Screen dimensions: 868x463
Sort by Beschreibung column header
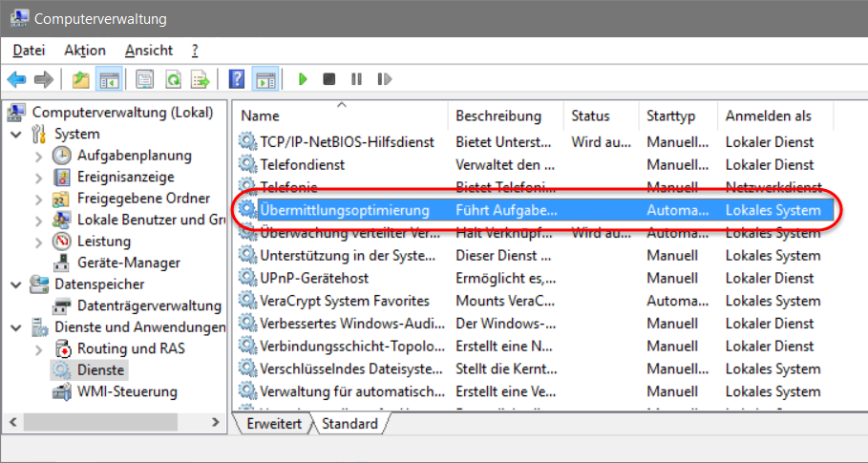tap(505, 116)
